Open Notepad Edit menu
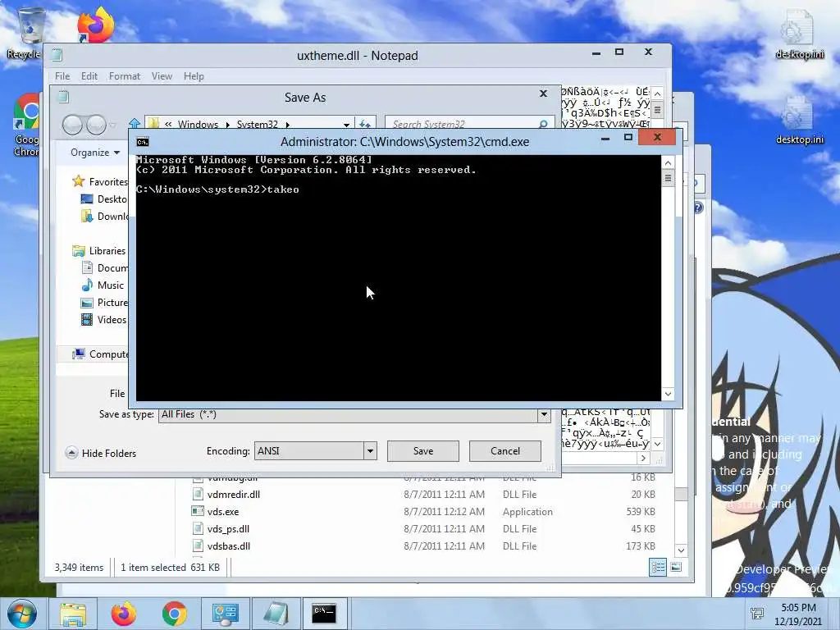 pos(89,76)
